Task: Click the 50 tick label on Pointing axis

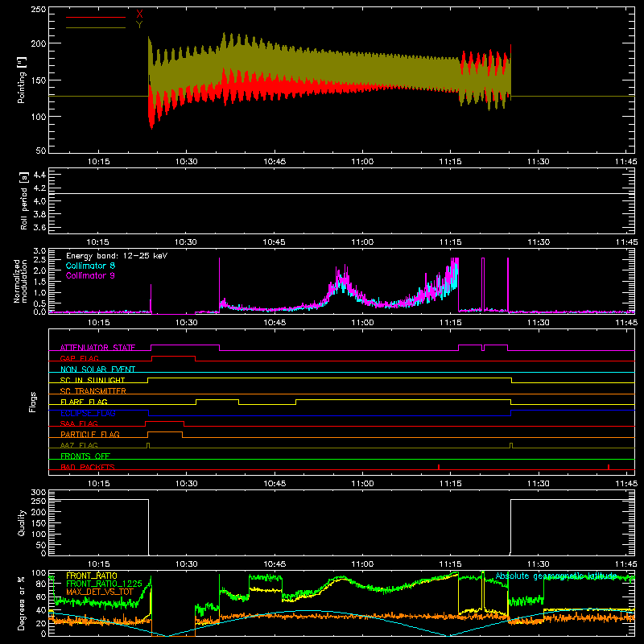Action: tap(41, 151)
